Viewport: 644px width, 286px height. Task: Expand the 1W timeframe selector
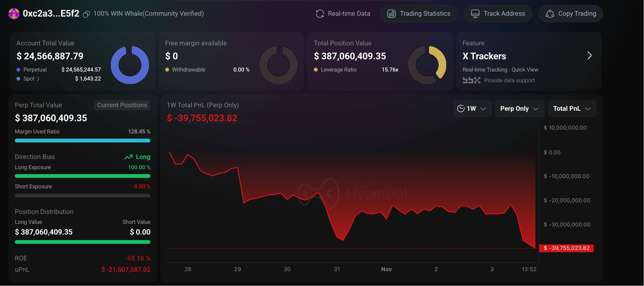pyautogui.click(x=472, y=108)
